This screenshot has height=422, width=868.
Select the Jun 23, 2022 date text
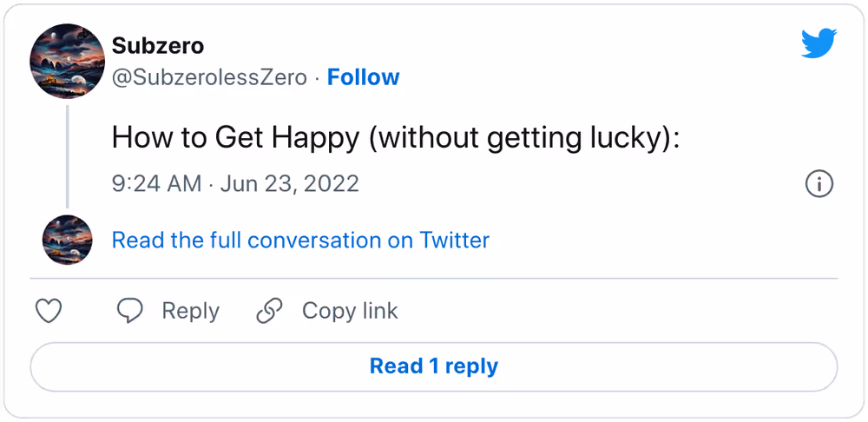coord(290,183)
